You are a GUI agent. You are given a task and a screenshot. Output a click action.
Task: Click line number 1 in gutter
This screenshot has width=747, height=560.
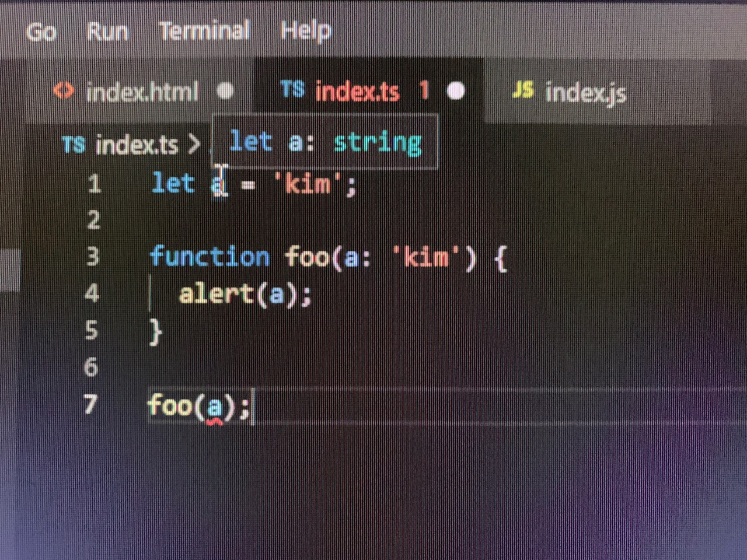tap(94, 184)
